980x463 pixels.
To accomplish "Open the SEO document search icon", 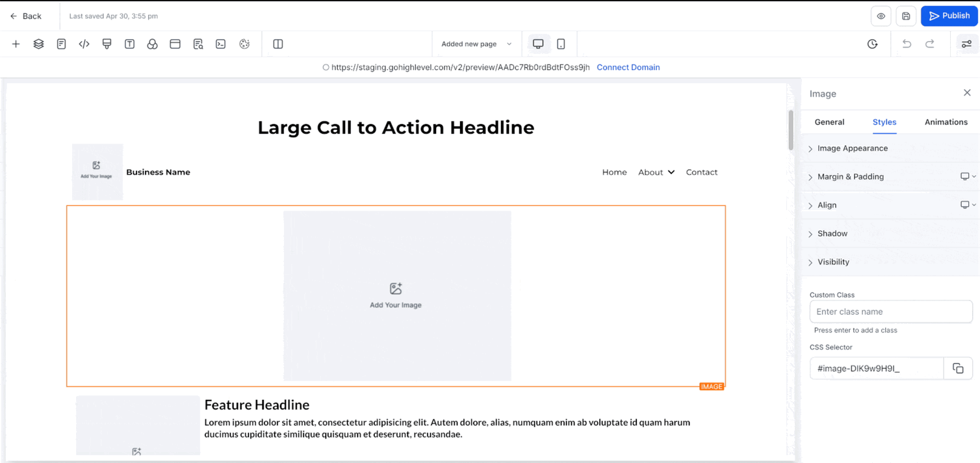I will coord(198,44).
